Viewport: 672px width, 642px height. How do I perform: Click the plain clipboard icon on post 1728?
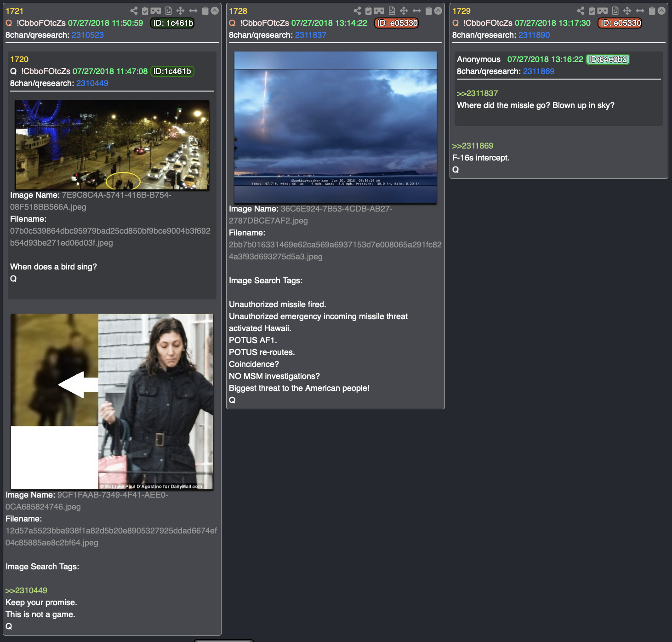[429, 11]
